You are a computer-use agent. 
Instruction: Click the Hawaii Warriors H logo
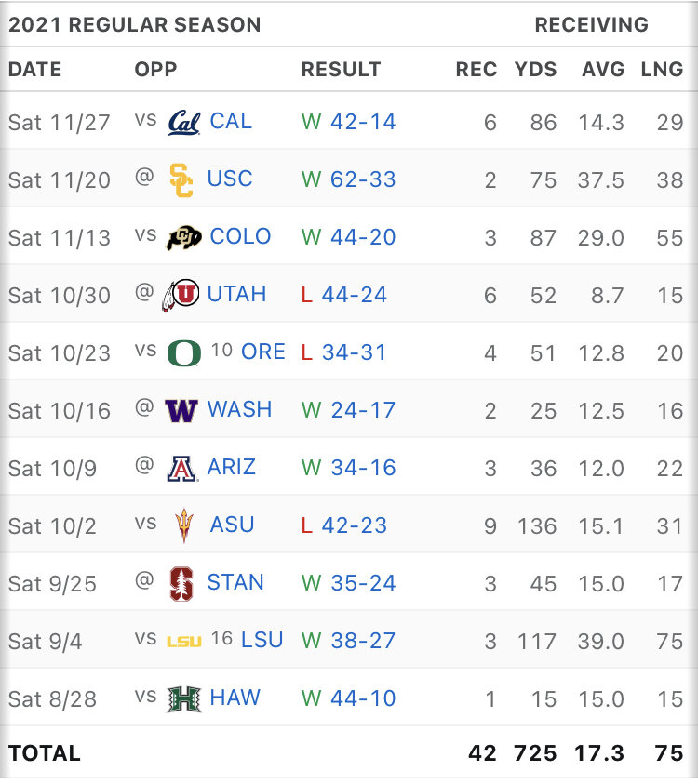(183, 698)
